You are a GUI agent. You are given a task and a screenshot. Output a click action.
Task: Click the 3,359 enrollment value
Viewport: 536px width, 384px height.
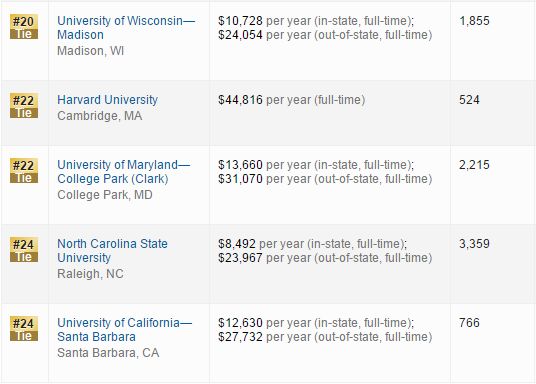click(474, 244)
